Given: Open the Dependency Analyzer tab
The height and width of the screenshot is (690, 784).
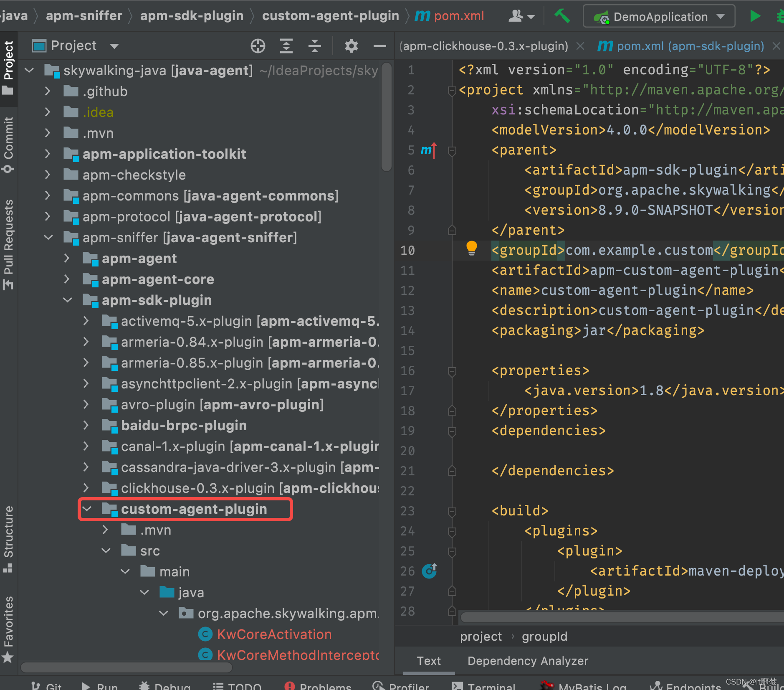Looking at the screenshot, I should pyautogui.click(x=528, y=661).
